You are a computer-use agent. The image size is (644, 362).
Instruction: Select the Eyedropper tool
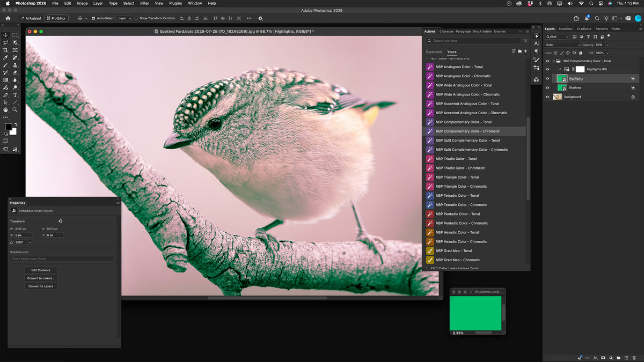(x=5, y=57)
